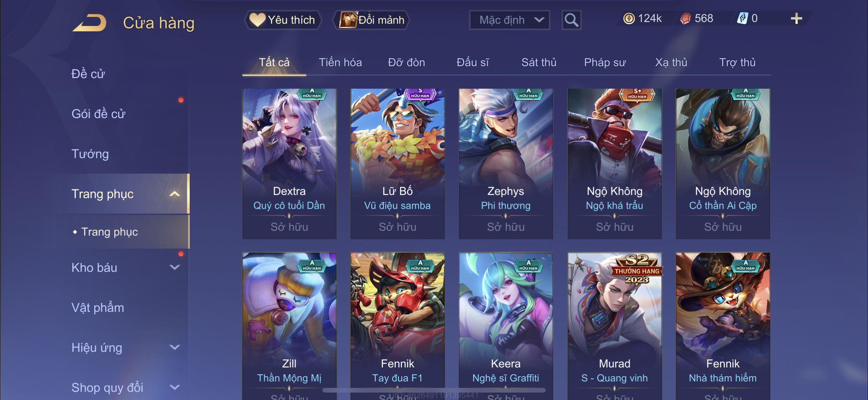This screenshot has width=868, height=400.
Task: Expand the Hiệu ứng sidebar section
Action: click(x=174, y=348)
